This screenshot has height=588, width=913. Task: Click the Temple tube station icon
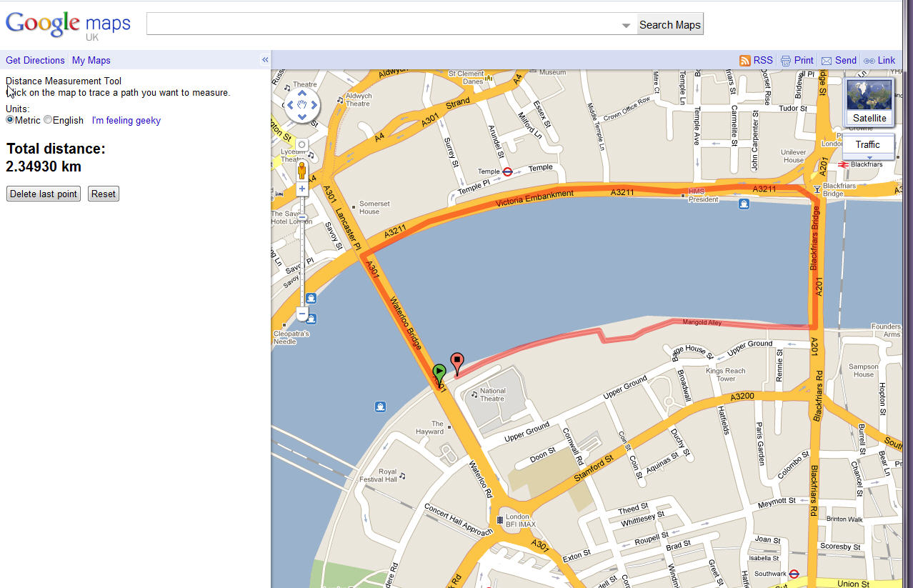tap(507, 171)
